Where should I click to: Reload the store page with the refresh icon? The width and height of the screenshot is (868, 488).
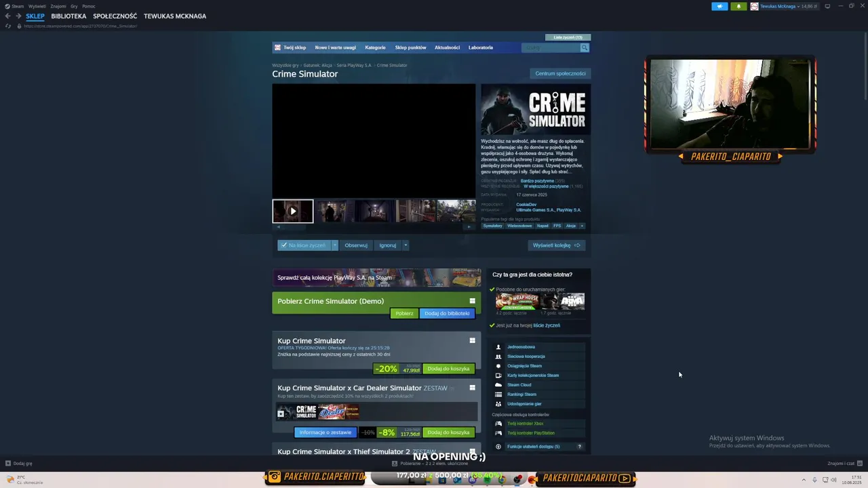click(8, 26)
